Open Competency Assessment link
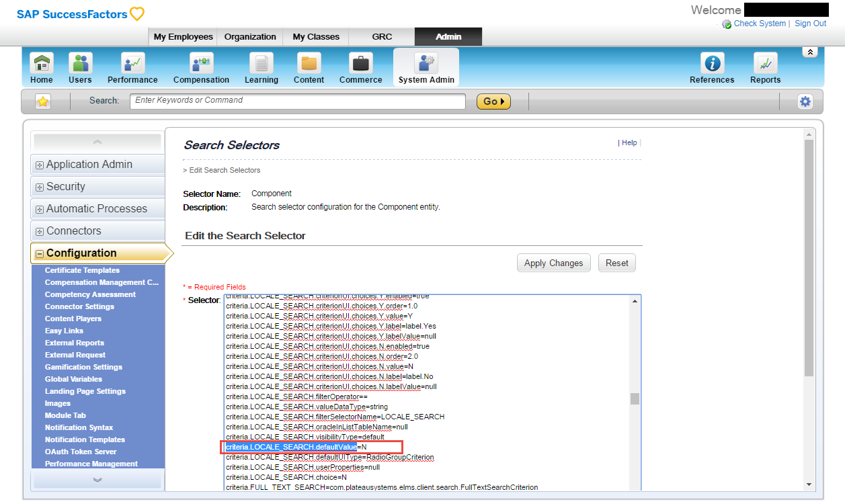 pos(90,294)
